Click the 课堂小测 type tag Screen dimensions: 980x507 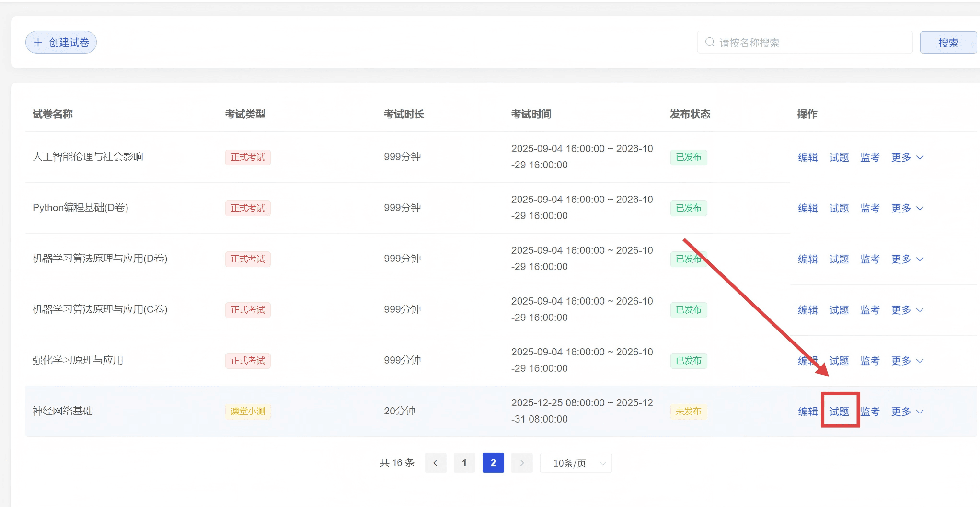[248, 412]
